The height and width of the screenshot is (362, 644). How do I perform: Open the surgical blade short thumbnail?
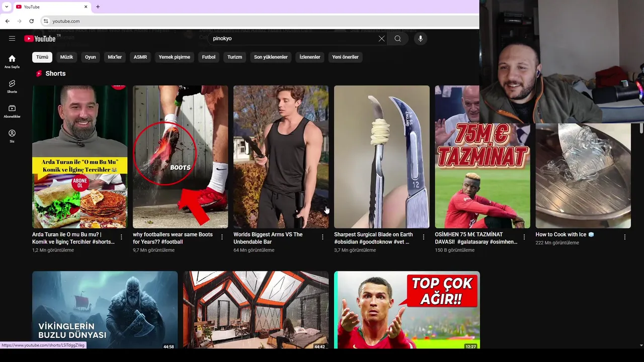(x=382, y=157)
